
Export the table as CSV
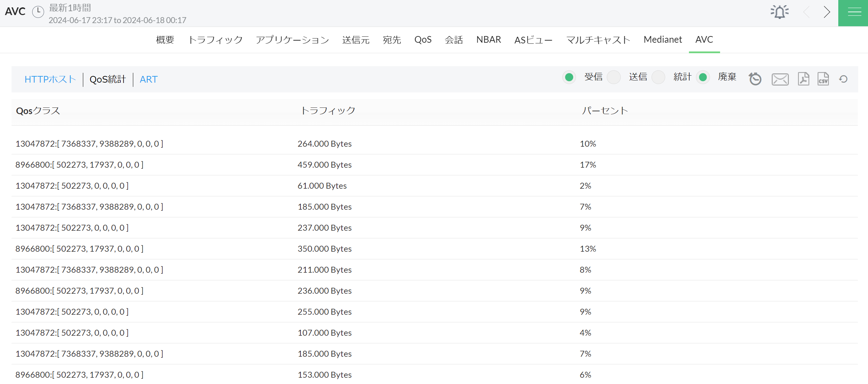coord(823,79)
